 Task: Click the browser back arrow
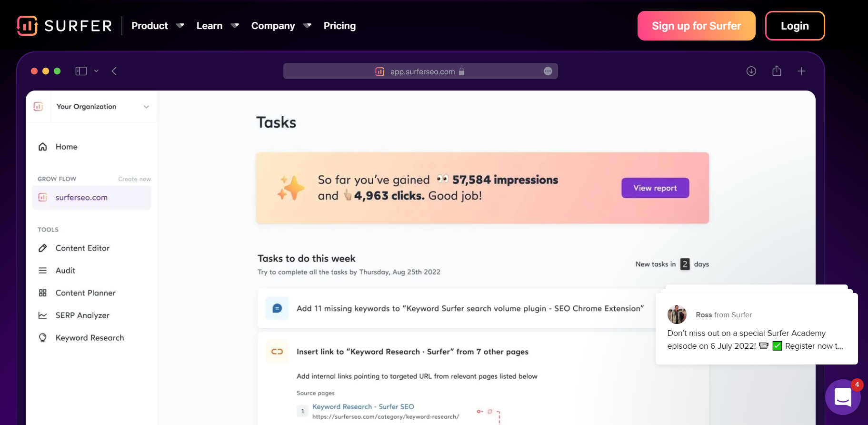coord(114,71)
